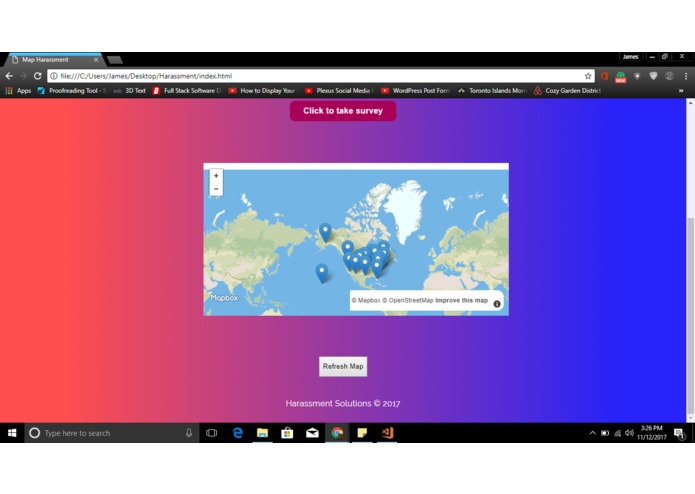Show site information for the file URL
Screen dimensions: 695x494
pyautogui.click(x=54, y=76)
